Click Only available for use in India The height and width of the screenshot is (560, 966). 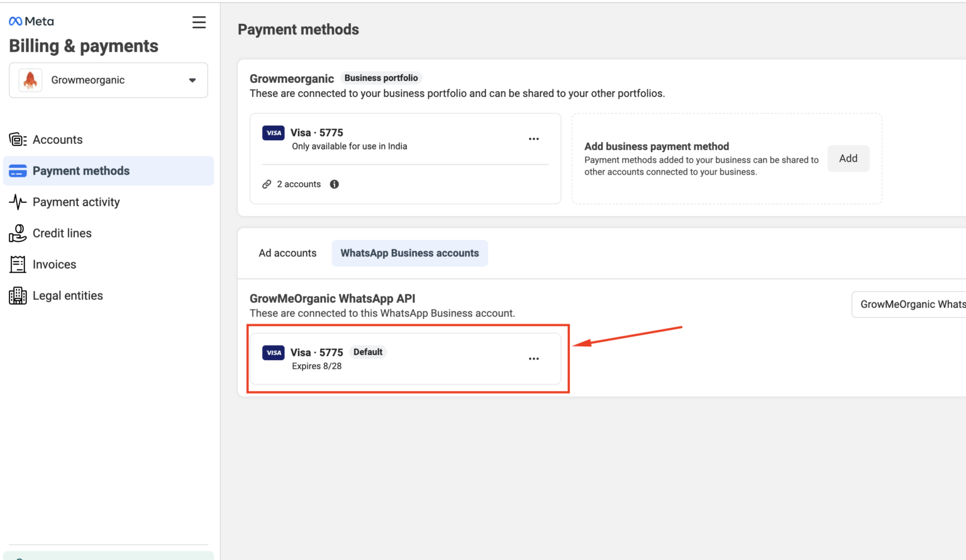pos(350,146)
